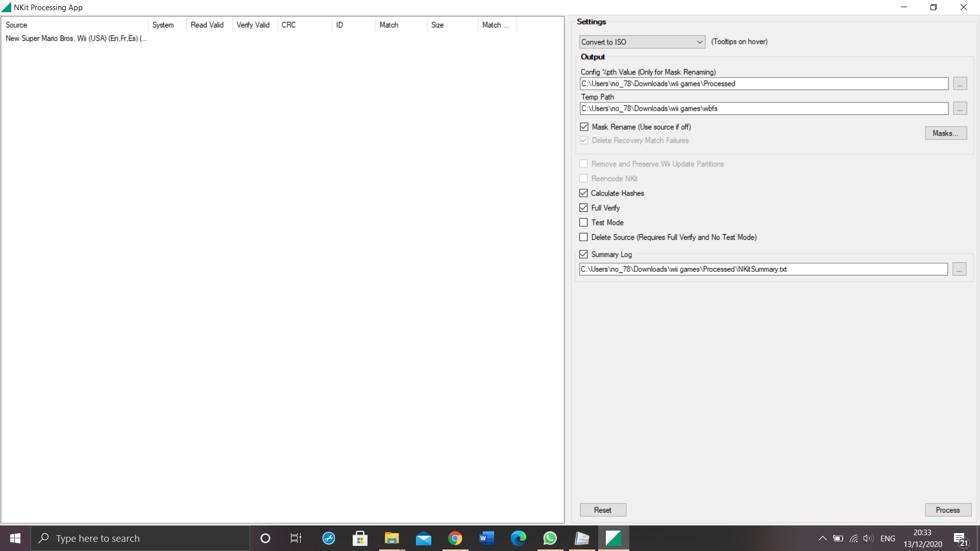Enable Test Mode checkbox

pos(583,222)
